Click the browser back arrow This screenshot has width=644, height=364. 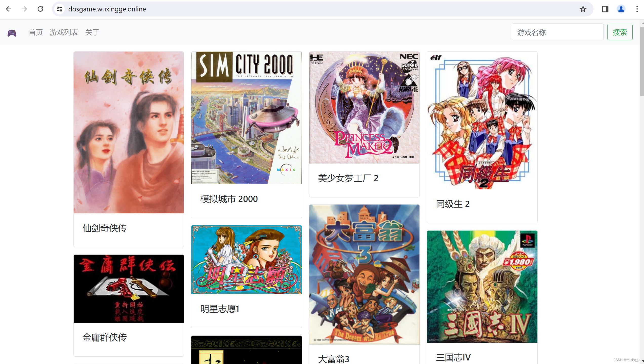[x=9, y=9]
